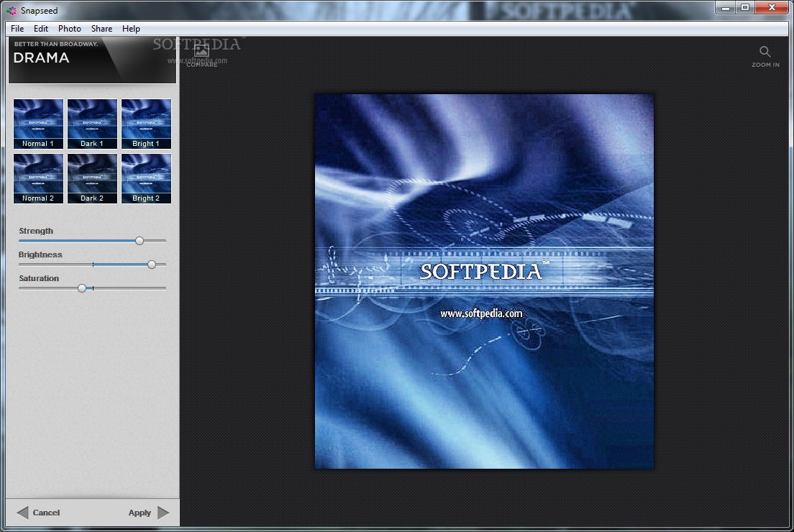Screen dimensions: 794x532
Task: Close the Snapseed window
Action: point(772,8)
